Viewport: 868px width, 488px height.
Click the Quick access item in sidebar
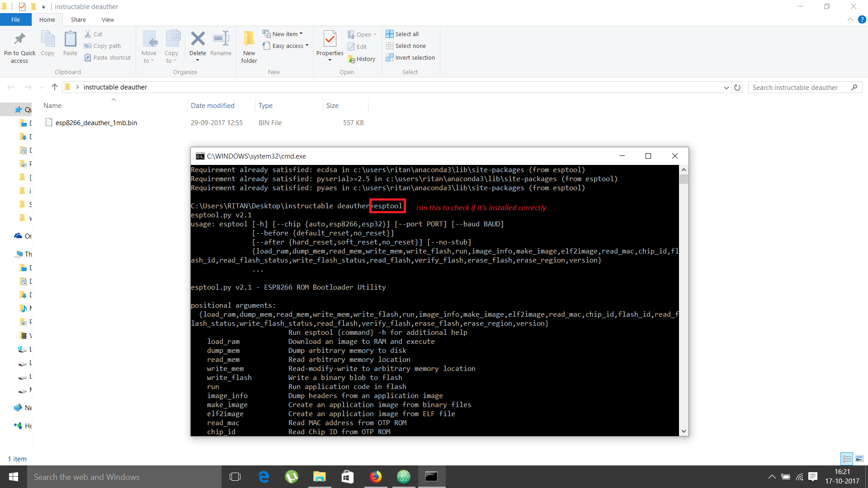pos(23,109)
